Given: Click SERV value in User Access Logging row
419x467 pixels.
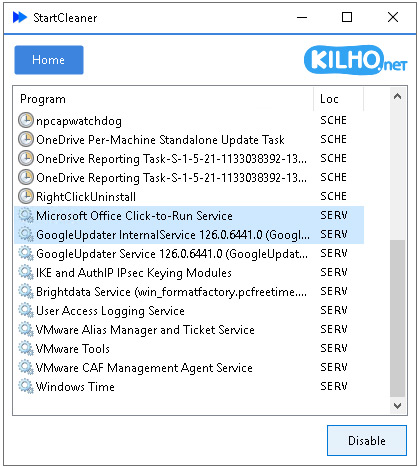Looking at the screenshot, I should (334, 310).
